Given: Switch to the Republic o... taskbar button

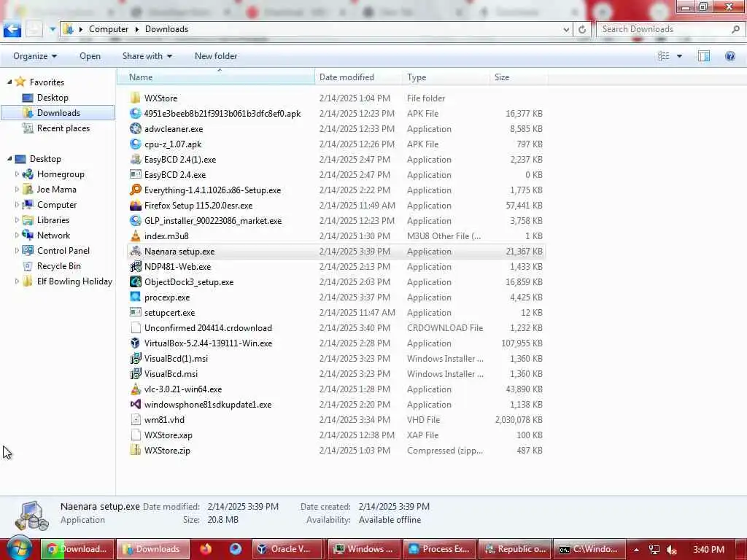Looking at the screenshot, I should click(515, 549).
